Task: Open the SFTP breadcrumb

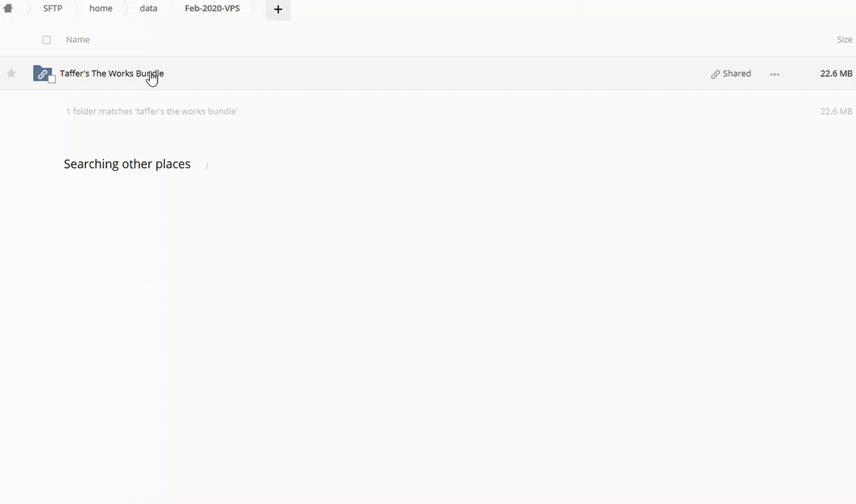Action: point(53,8)
